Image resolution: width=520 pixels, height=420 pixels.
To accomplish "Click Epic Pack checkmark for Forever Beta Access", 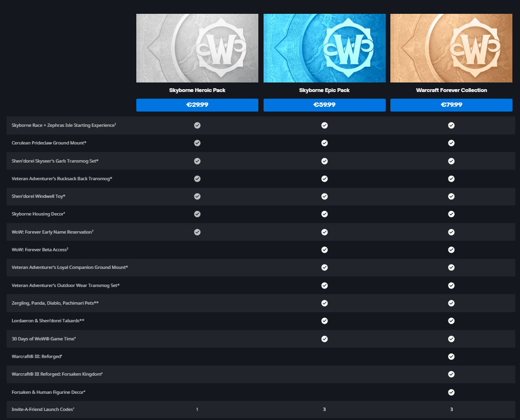I will [325, 250].
